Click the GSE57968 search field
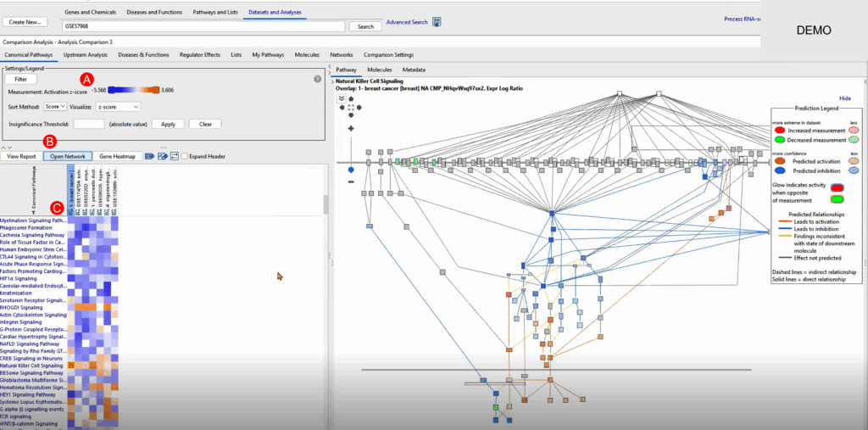868x430 pixels. (x=205, y=26)
